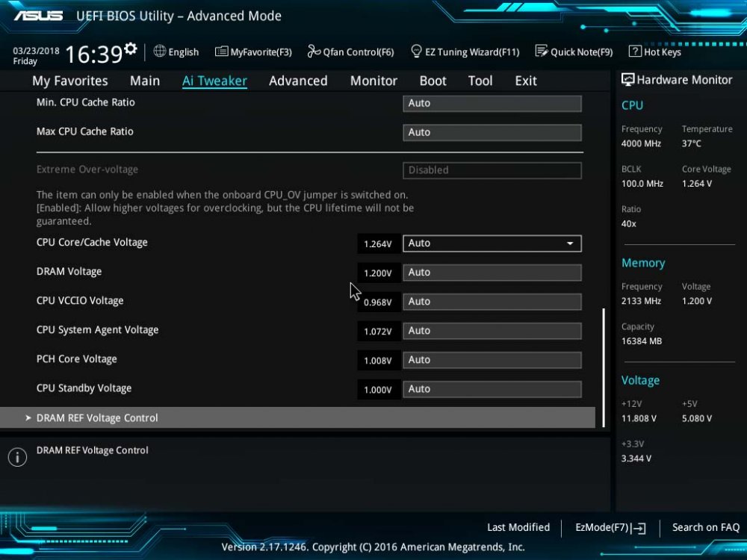Click CPU System Agent Voltage Auto field

[x=492, y=331]
